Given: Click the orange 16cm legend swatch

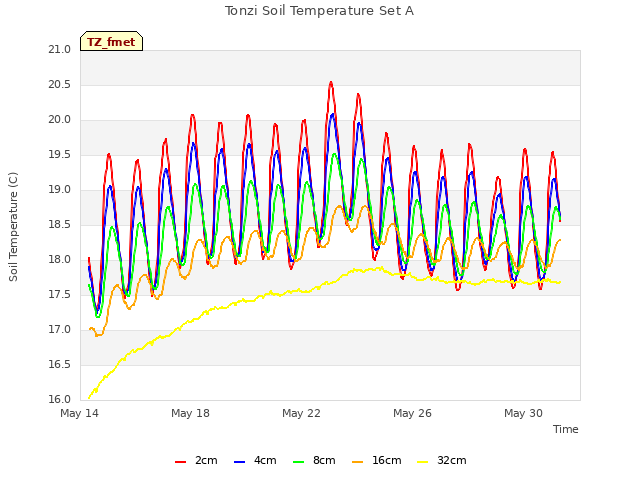Looking at the screenshot, I should [x=358, y=462].
